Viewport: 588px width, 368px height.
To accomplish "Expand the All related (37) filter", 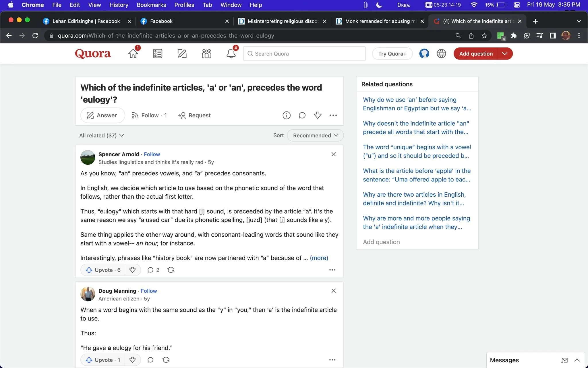I will 101,135.
